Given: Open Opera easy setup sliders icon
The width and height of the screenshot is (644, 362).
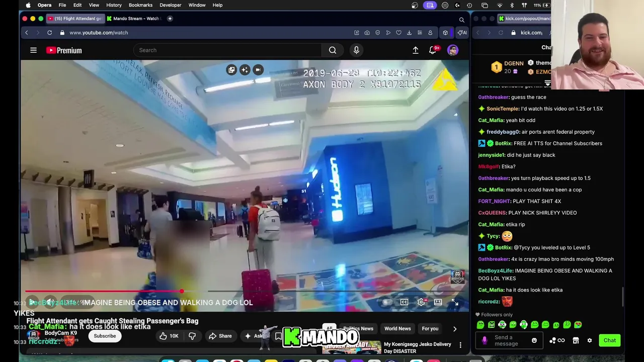Looking at the screenshot, I should [x=420, y=33].
